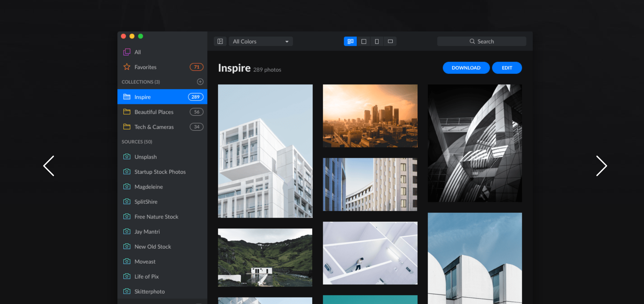
Task: Click the Life of Pix camera icon
Action: 127,276
